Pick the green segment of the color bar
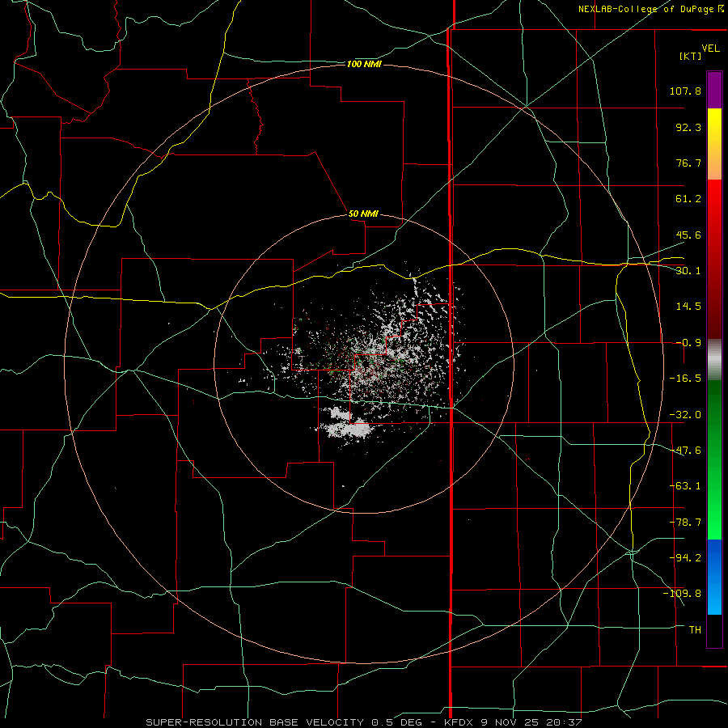This screenshot has height=728, width=728. (x=714, y=459)
